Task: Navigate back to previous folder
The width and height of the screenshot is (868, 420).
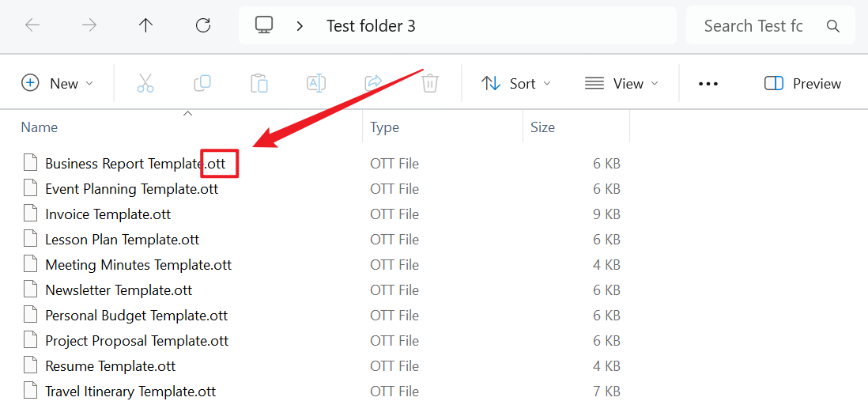Action: 32,25
